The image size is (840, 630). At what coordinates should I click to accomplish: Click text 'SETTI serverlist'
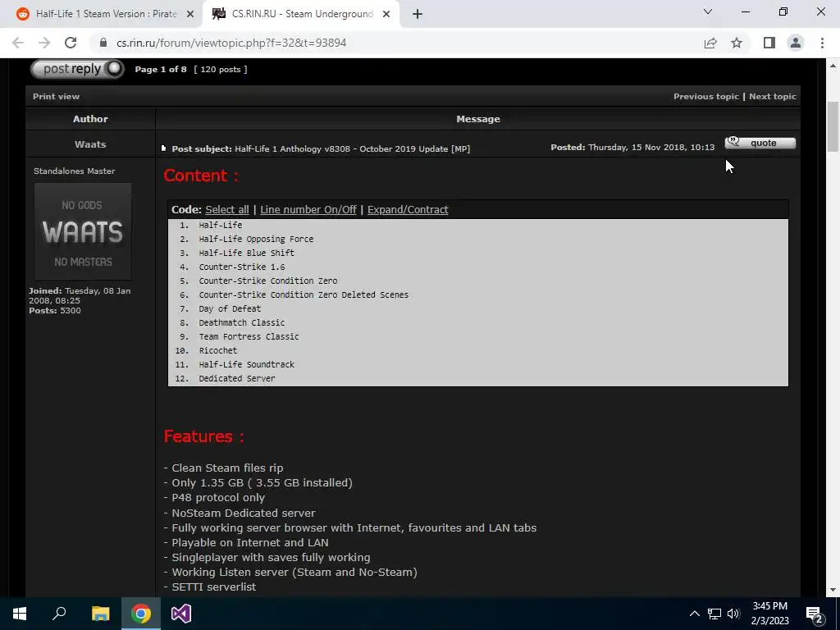pos(214,587)
